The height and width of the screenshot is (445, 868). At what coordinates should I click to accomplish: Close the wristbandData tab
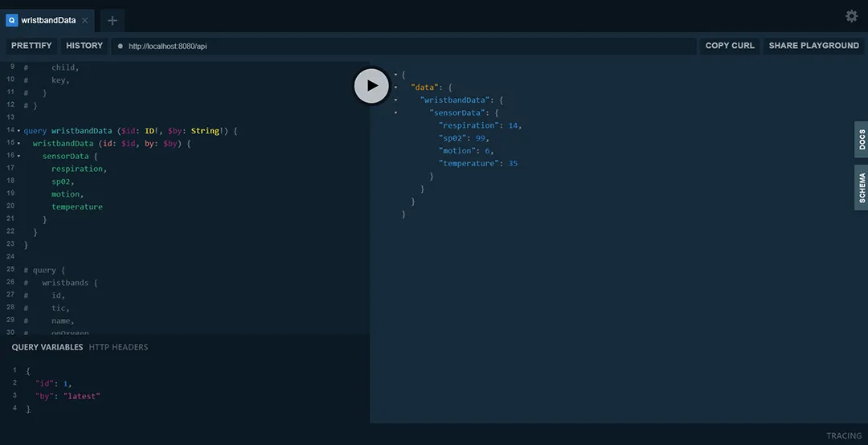click(84, 20)
